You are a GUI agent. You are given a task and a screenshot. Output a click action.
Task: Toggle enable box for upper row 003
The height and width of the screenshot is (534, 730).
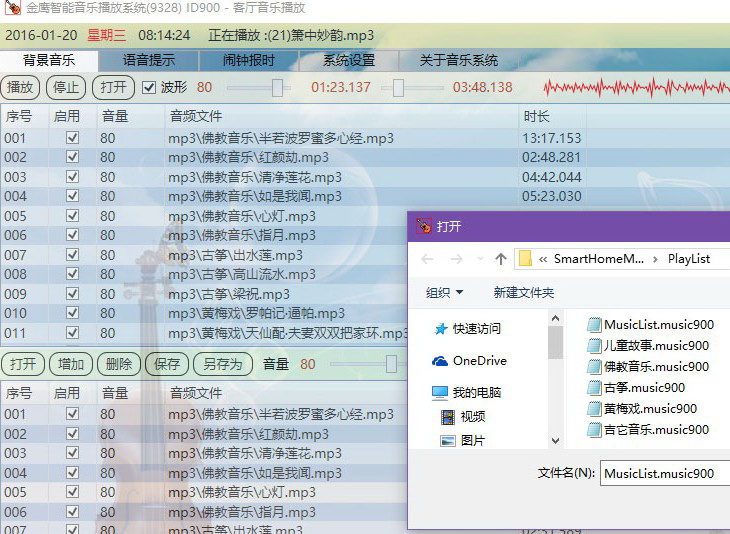(x=72, y=177)
